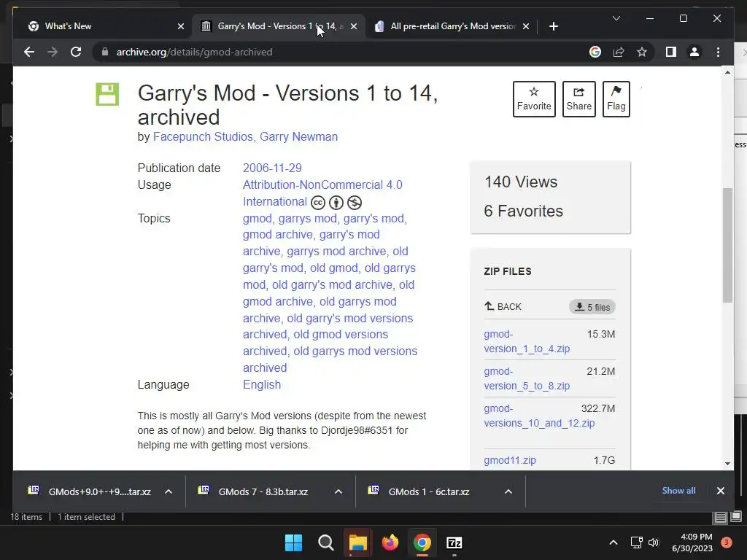Open the English language link
Screen dimensions: 747x560
(x=262, y=385)
